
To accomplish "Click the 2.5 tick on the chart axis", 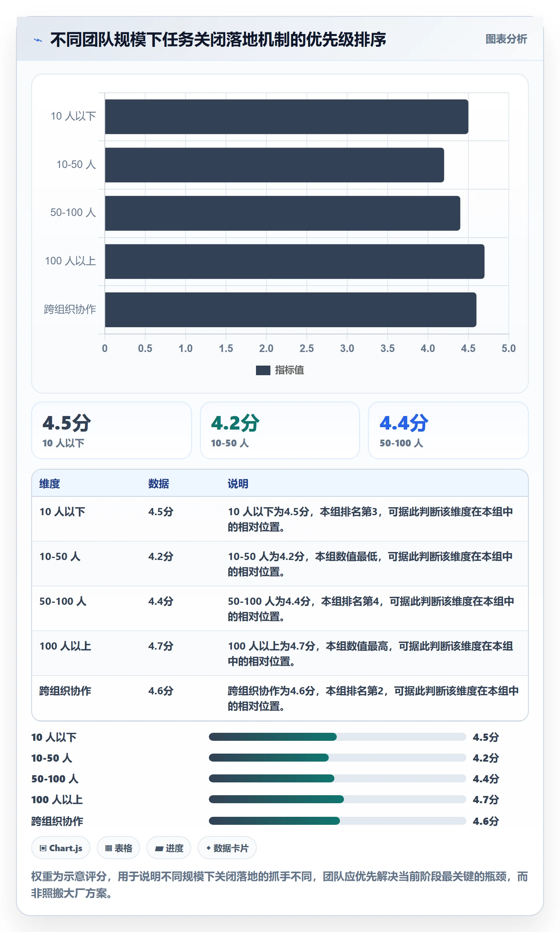I will tap(307, 348).
